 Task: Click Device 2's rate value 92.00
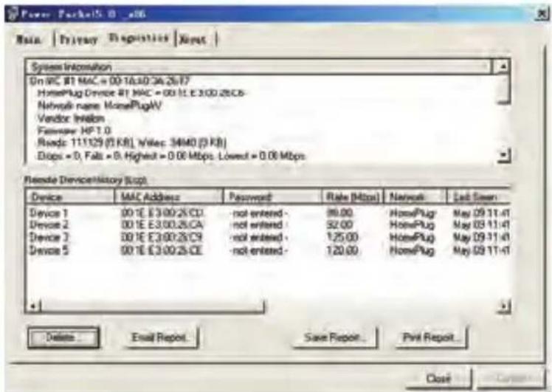339,224
